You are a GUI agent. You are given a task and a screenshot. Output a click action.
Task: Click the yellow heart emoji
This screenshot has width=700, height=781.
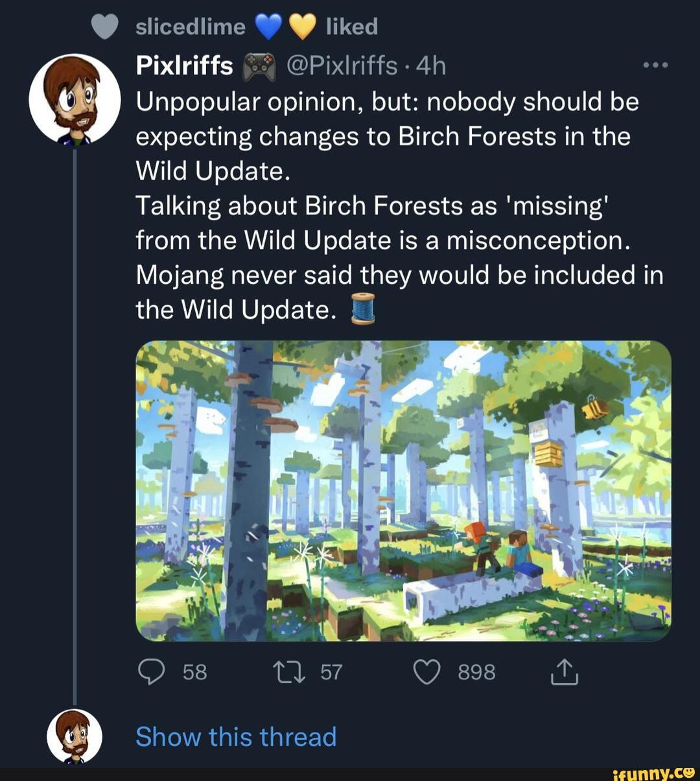[x=301, y=27]
